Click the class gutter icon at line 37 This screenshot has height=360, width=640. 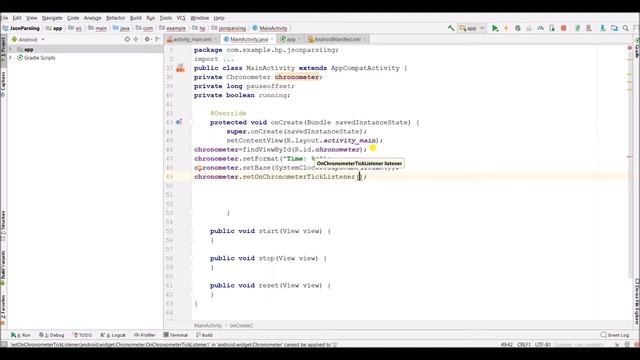tap(180, 68)
